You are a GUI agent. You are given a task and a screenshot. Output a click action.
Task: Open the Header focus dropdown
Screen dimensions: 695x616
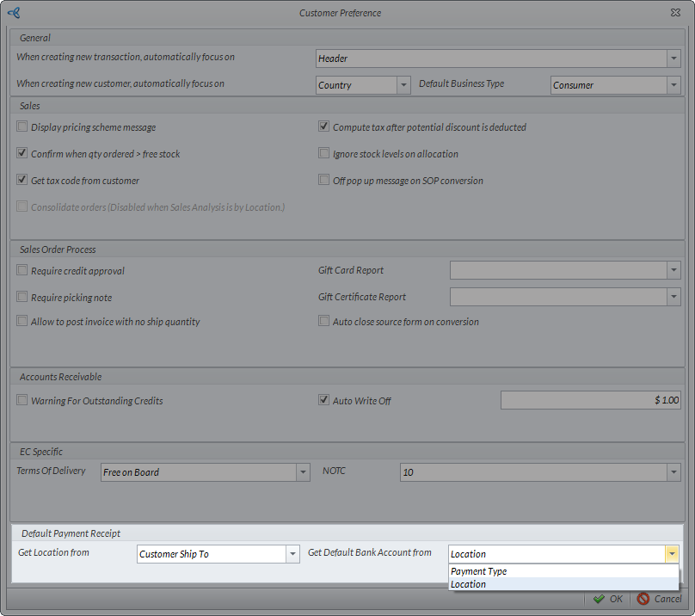pos(673,59)
